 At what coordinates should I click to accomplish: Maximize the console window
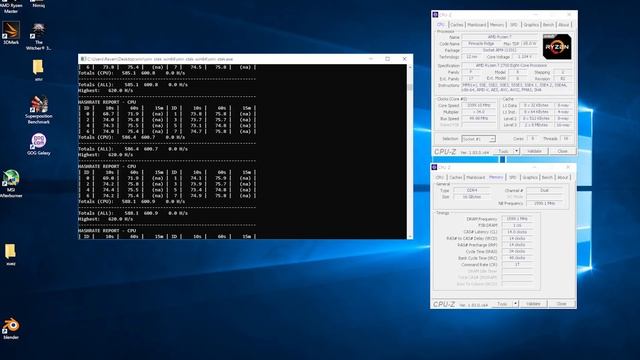click(387, 59)
